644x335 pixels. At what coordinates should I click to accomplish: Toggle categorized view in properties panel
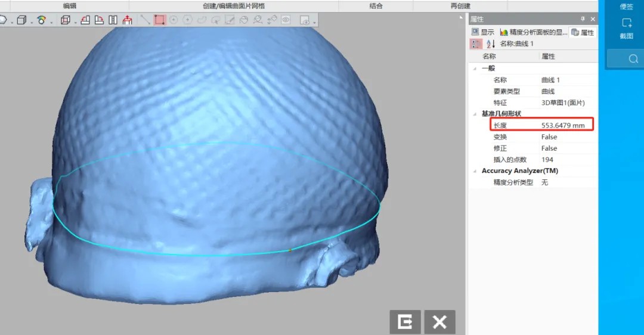tap(476, 44)
